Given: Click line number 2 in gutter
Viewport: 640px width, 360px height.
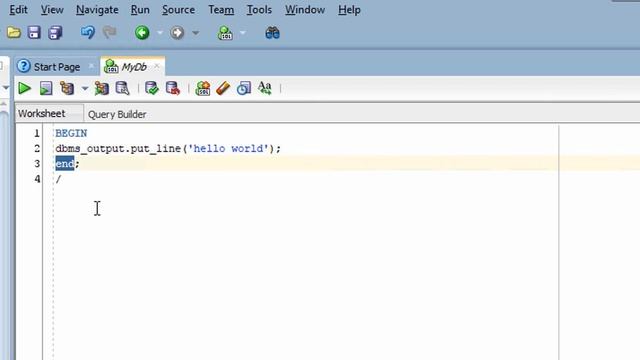Looking at the screenshot, I should [x=37, y=149].
